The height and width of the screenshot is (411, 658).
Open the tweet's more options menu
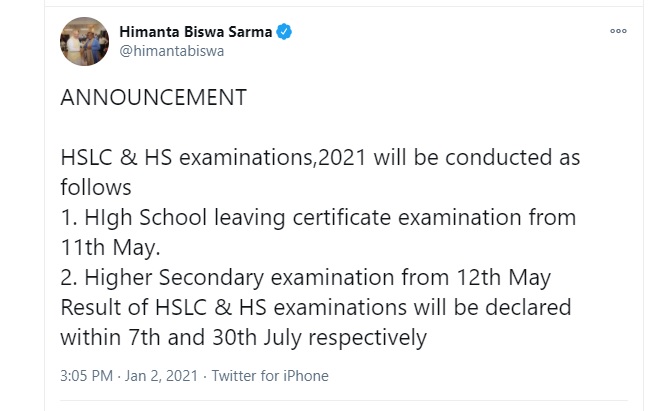tap(618, 32)
